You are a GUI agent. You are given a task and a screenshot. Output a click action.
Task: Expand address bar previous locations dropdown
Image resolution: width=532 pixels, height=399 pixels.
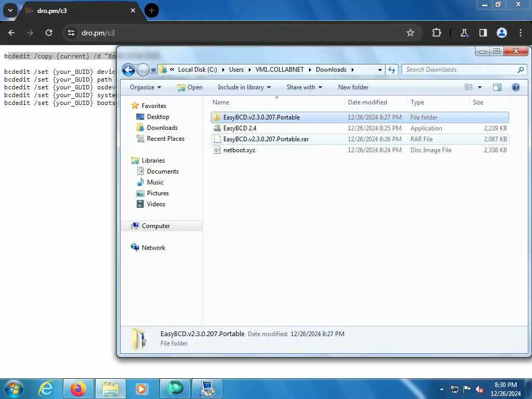[380, 70]
